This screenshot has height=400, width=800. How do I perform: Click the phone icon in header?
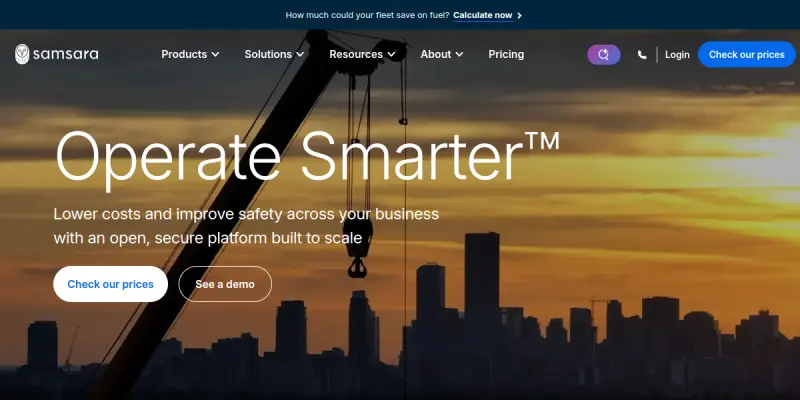tap(642, 55)
